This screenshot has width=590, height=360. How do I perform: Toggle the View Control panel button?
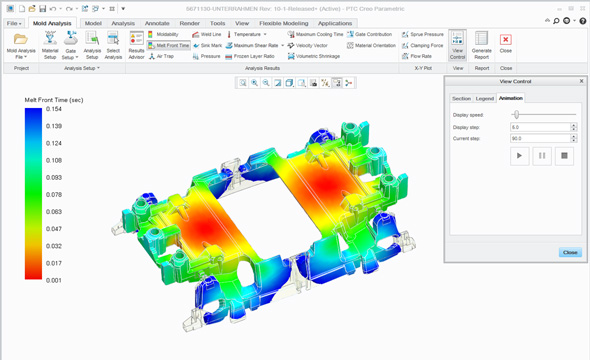click(457, 45)
